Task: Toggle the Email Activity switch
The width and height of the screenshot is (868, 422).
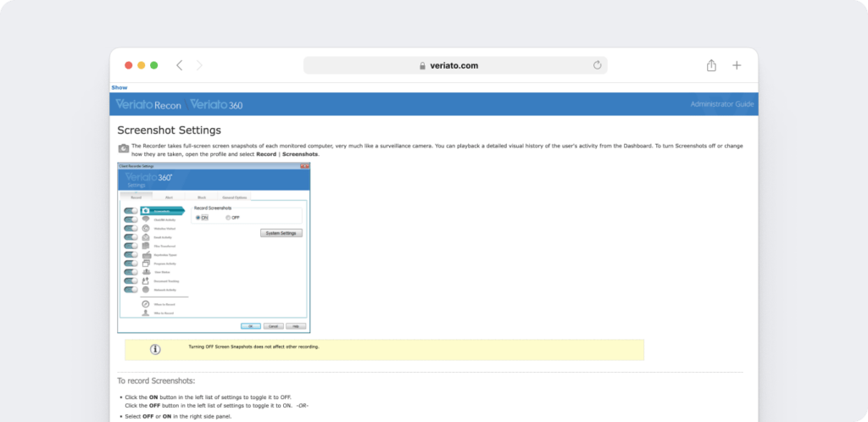Action: point(131,237)
